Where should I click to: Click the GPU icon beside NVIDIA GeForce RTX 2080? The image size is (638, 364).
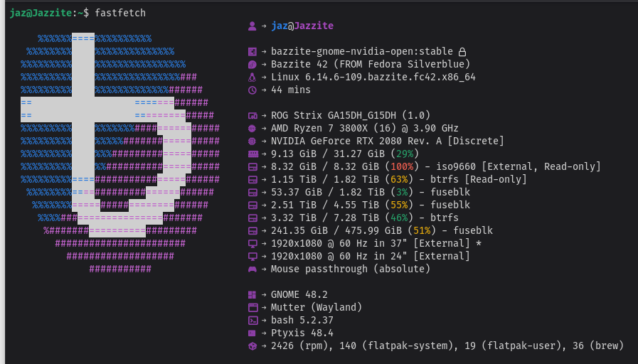click(x=252, y=141)
